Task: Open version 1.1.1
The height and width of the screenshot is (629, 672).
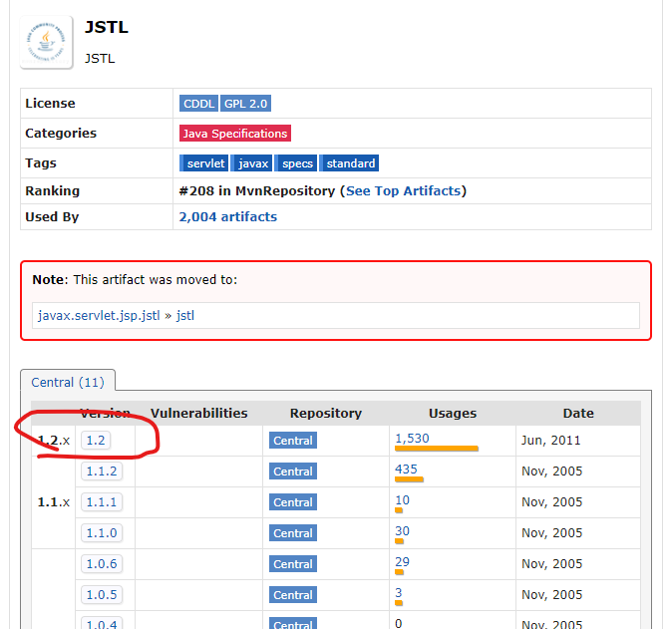Action: click(102, 501)
